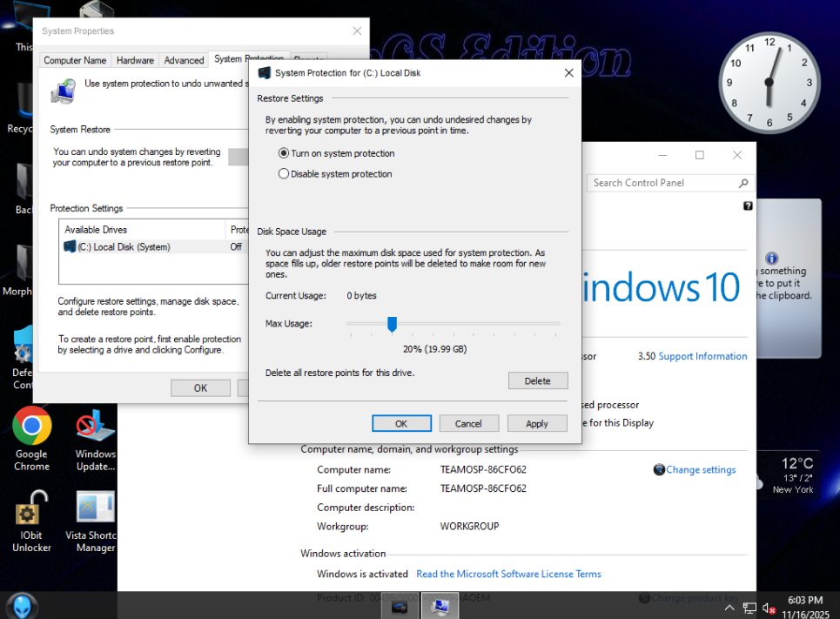Viewport: 840px width, 619px height.
Task: Click the shield icon beside Change settings
Action: tap(659, 469)
